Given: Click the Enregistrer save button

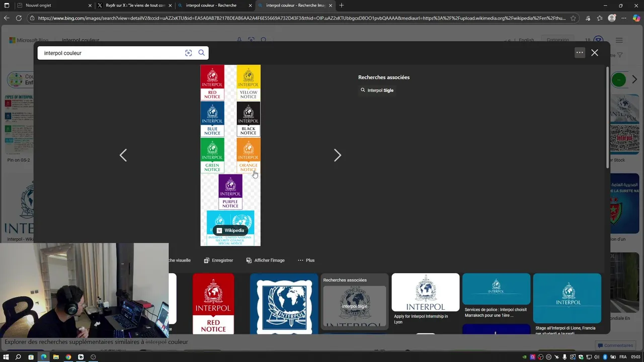Looking at the screenshot, I should point(218,260).
